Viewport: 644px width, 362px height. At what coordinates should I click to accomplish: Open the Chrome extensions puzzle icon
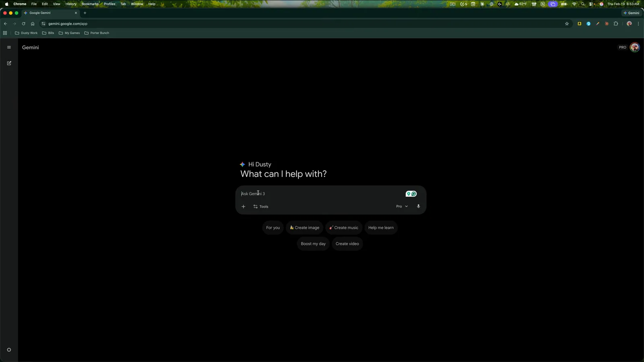tap(616, 24)
